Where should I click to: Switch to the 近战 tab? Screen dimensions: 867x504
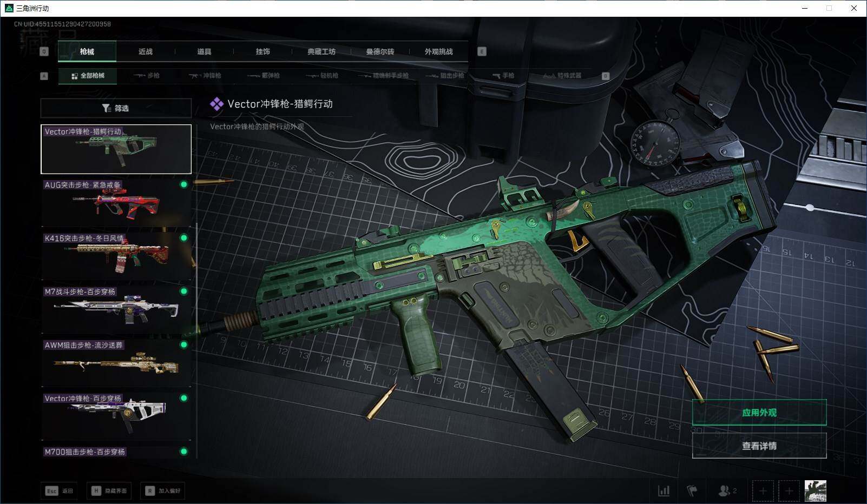pos(146,51)
